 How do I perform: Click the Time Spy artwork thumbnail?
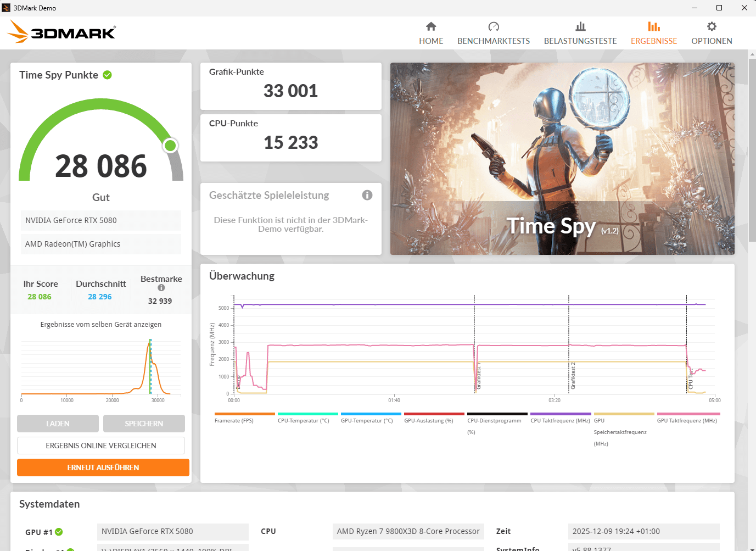coord(562,159)
